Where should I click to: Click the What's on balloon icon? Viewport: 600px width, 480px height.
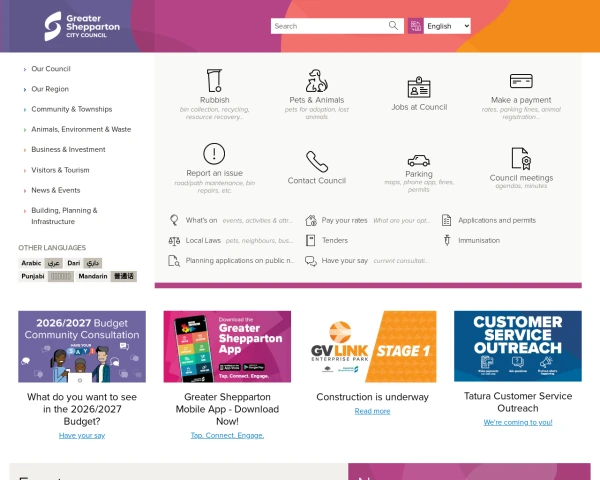click(174, 220)
